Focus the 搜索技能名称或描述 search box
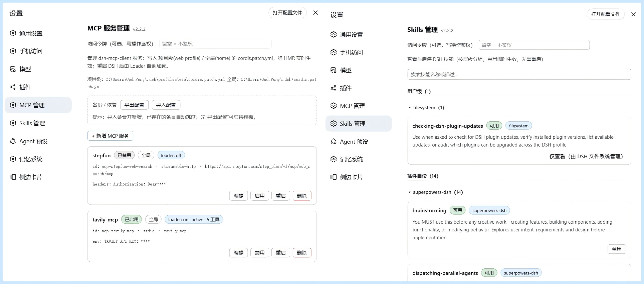This screenshot has height=284, width=644. pos(519,74)
